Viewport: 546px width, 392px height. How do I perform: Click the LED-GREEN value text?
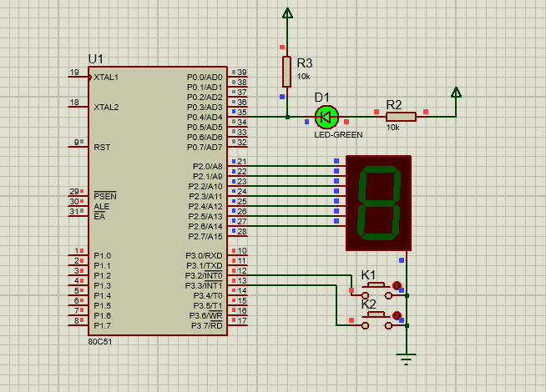[338, 134]
